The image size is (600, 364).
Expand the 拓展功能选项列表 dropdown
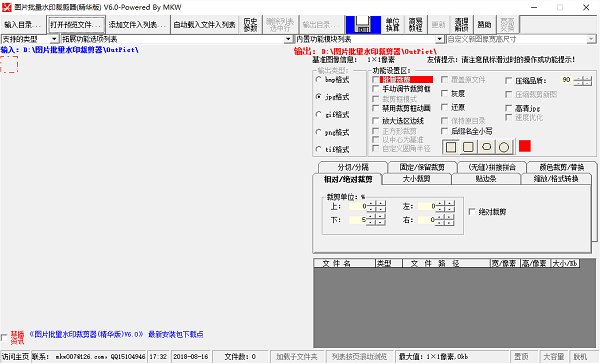pos(289,39)
